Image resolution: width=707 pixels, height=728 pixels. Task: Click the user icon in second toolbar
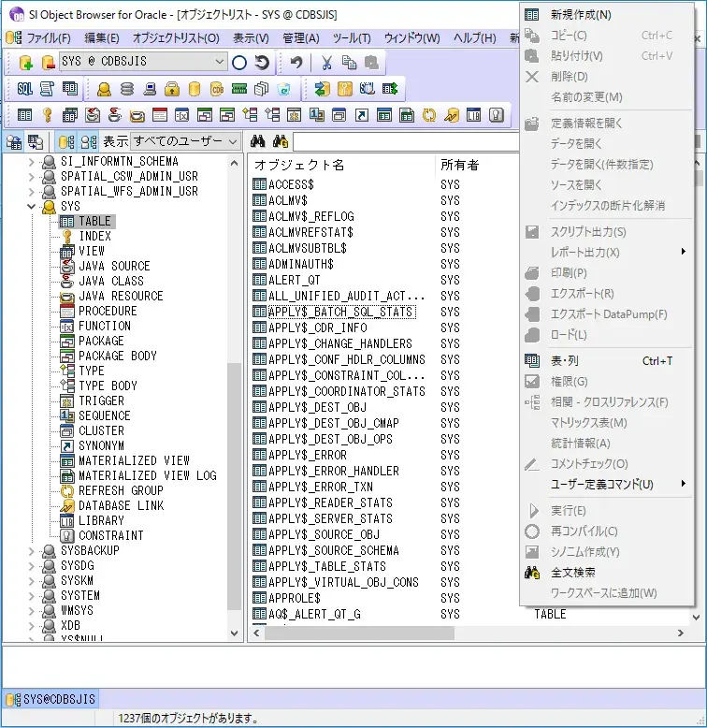(105, 89)
